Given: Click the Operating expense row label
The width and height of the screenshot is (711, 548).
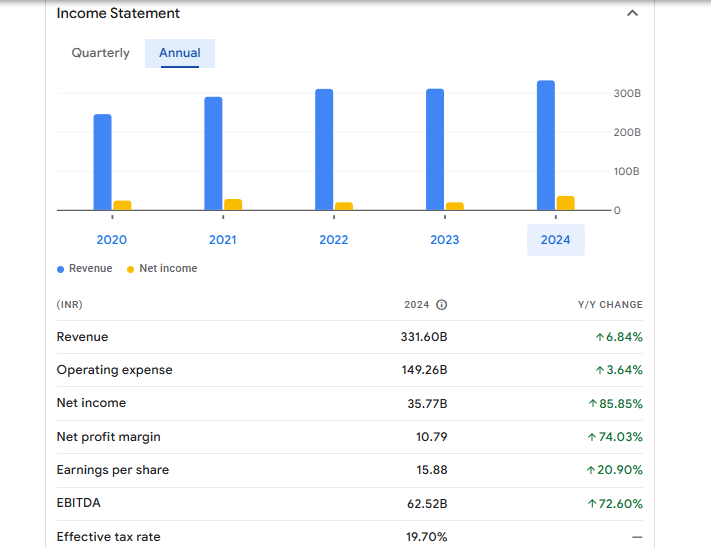Looking at the screenshot, I should point(114,370).
